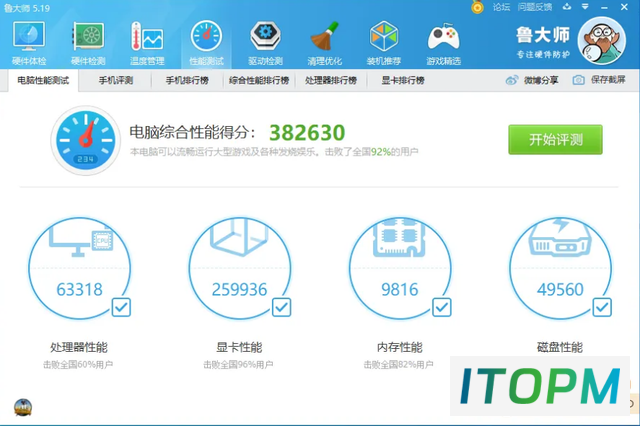This screenshot has height=426, width=640.
Task: Open 硬件检测 hardware detection icon
Action: point(88,37)
